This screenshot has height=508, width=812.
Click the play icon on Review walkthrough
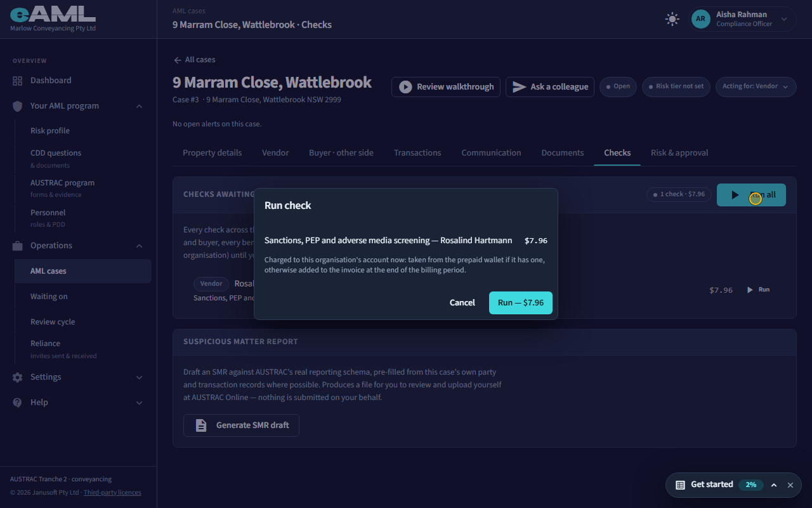[405, 87]
